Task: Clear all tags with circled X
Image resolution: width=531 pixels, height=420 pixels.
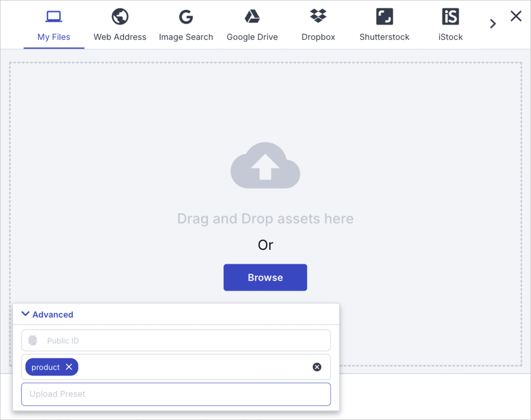Action: pos(317,367)
